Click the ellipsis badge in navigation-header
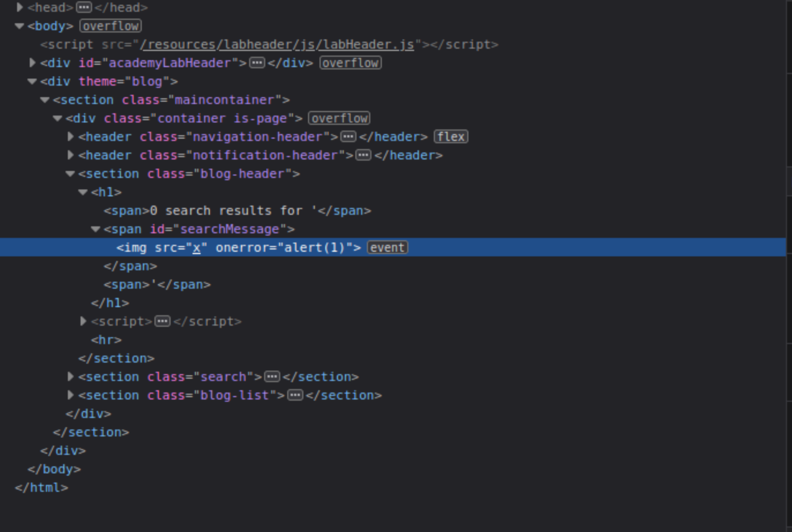This screenshot has width=792, height=532. (x=348, y=136)
